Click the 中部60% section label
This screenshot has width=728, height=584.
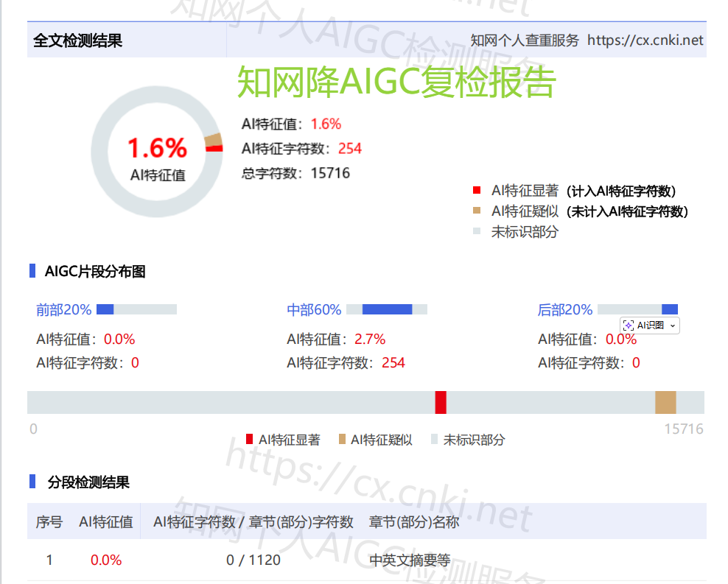314,310
